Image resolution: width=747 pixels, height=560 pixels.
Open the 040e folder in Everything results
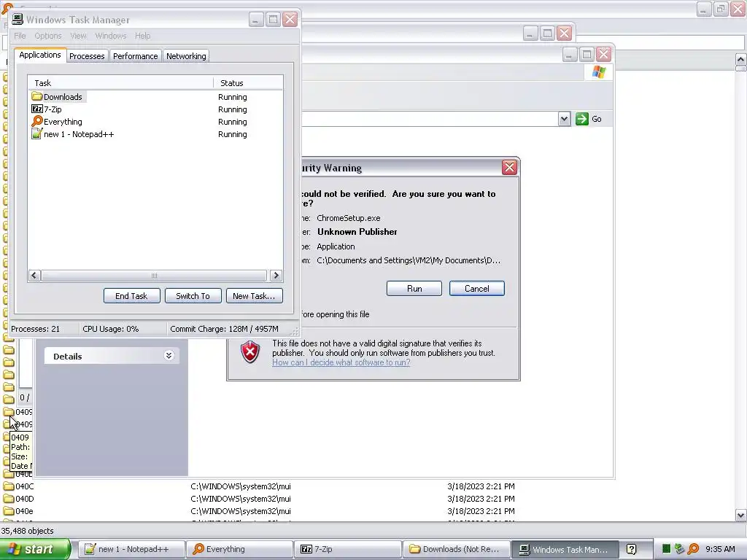tap(18, 511)
